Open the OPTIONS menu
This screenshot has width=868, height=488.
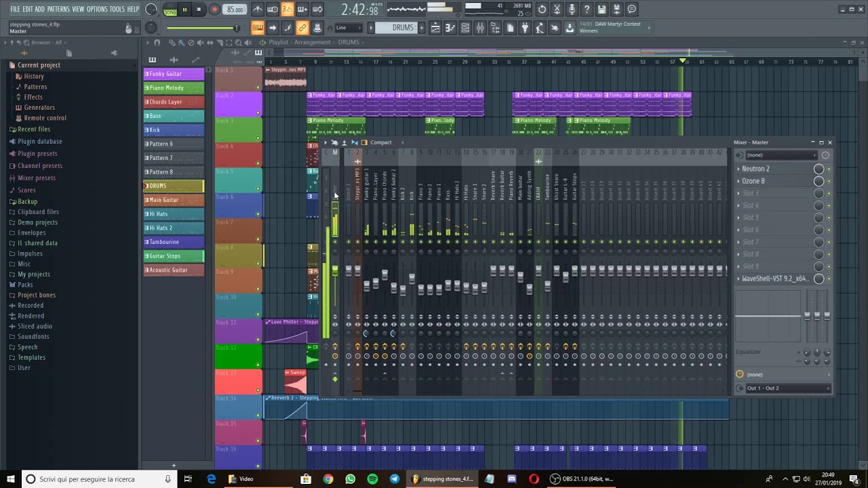97,9
